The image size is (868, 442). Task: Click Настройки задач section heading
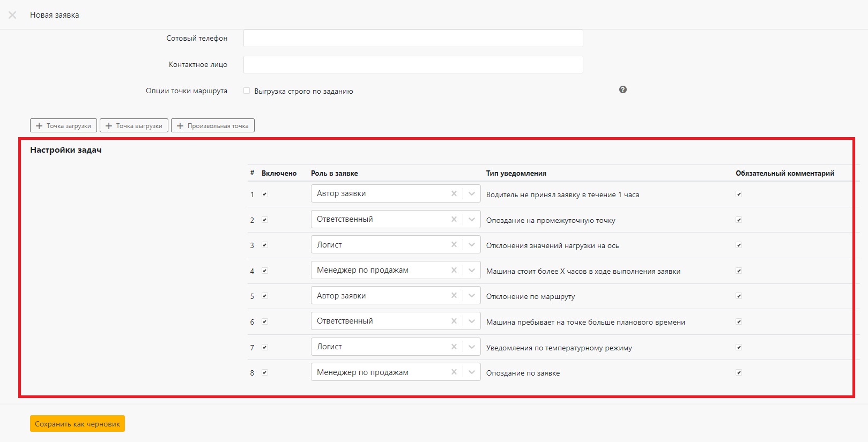click(66, 150)
